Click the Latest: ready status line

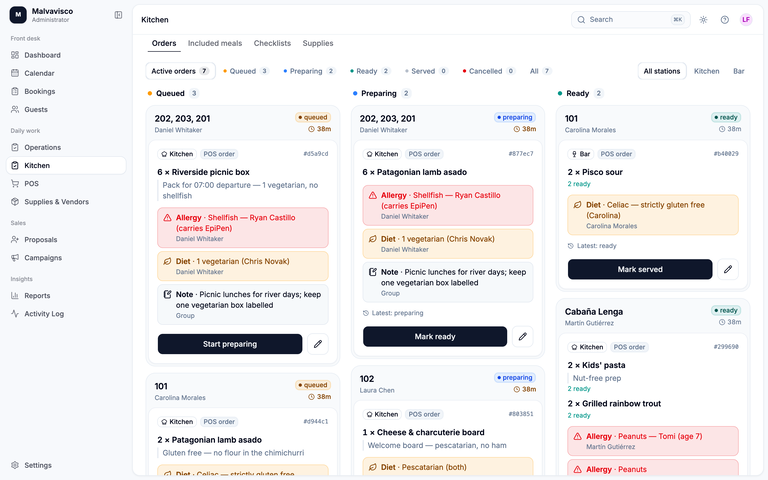tap(592, 246)
